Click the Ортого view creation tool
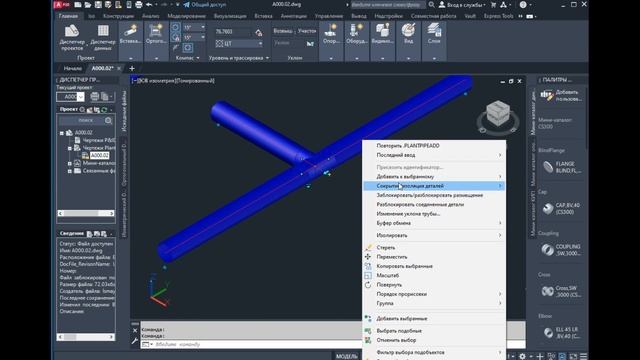 (x=156, y=33)
